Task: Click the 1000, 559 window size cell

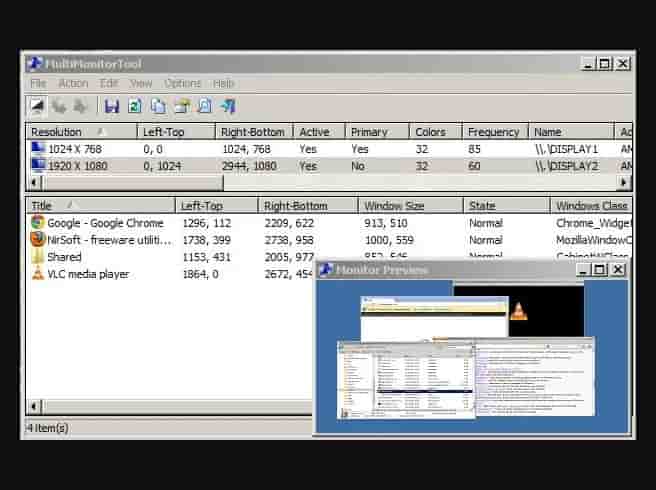Action: [389, 240]
